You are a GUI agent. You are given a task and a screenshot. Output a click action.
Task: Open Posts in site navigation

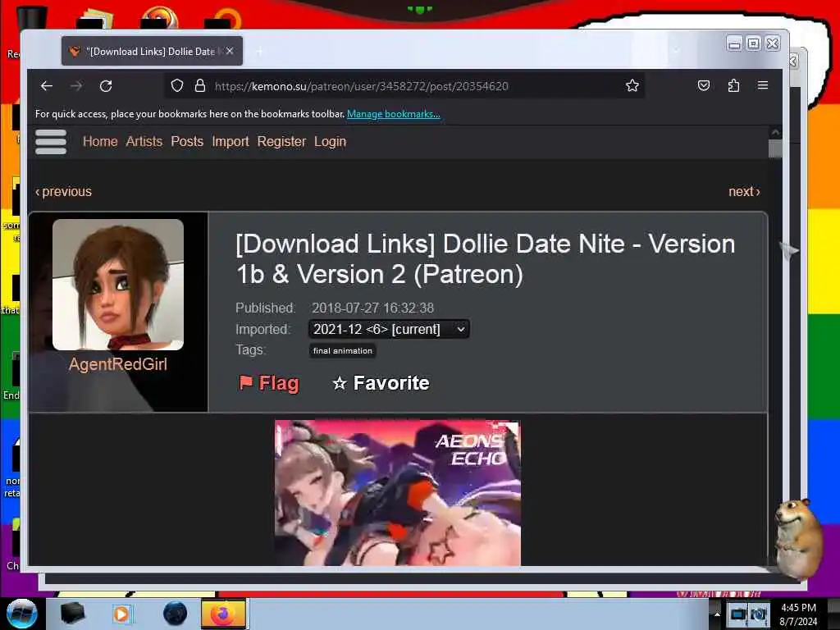[x=187, y=141]
